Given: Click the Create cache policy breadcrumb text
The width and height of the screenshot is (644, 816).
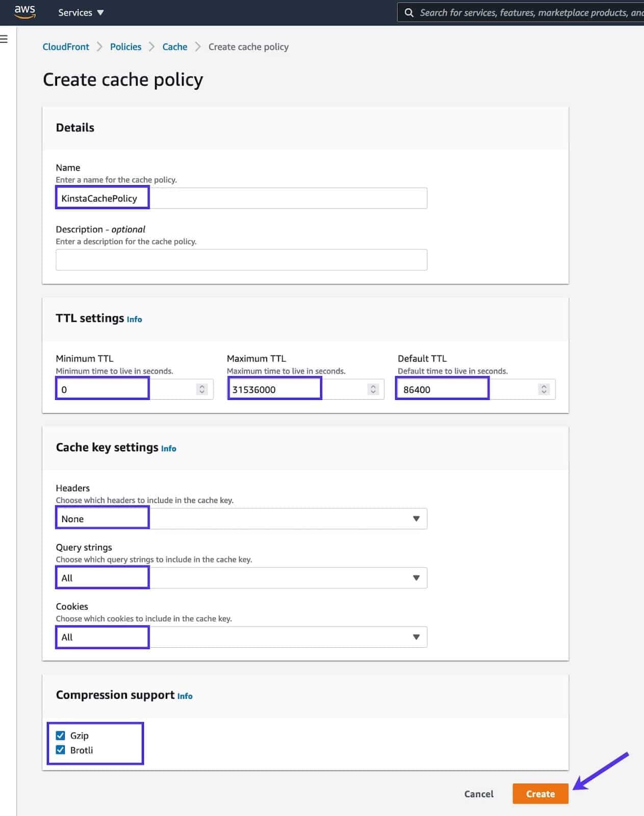Looking at the screenshot, I should pyautogui.click(x=248, y=47).
